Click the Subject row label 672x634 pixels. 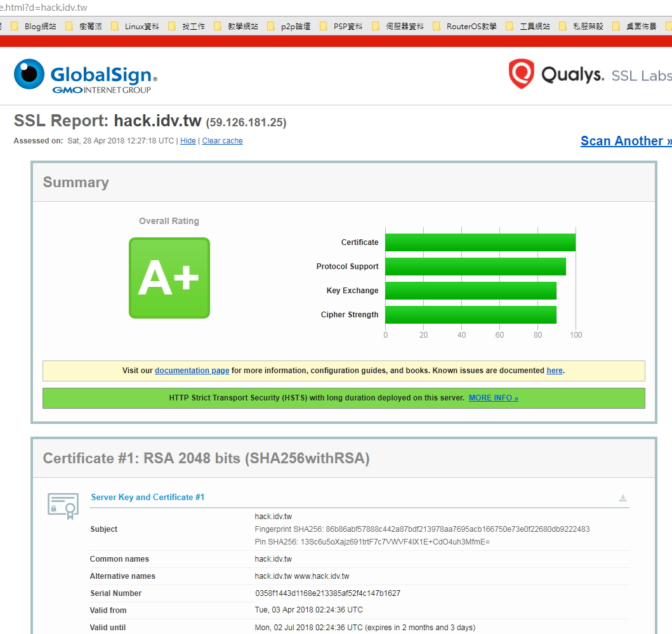(x=103, y=529)
